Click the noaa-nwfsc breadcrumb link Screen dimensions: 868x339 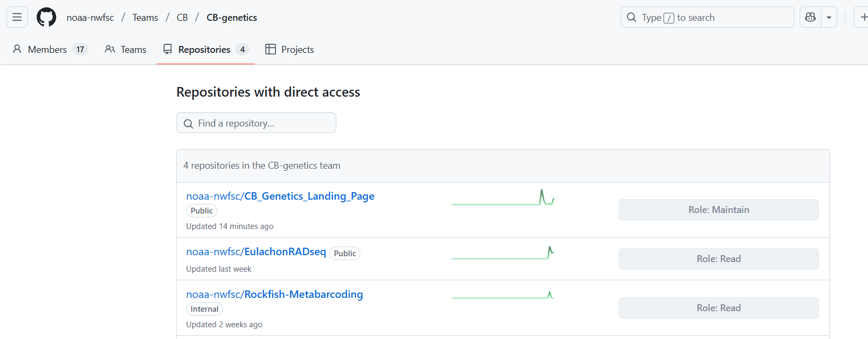90,18
